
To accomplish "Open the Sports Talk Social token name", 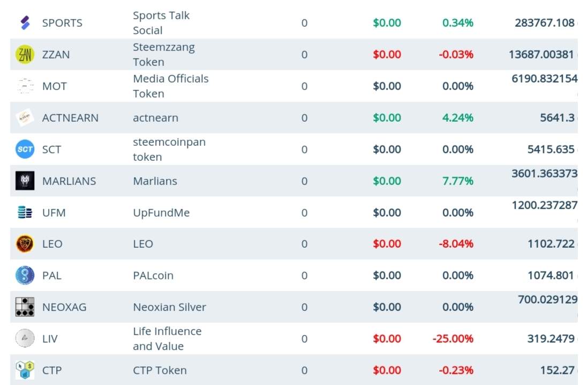I will coord(161,23).
